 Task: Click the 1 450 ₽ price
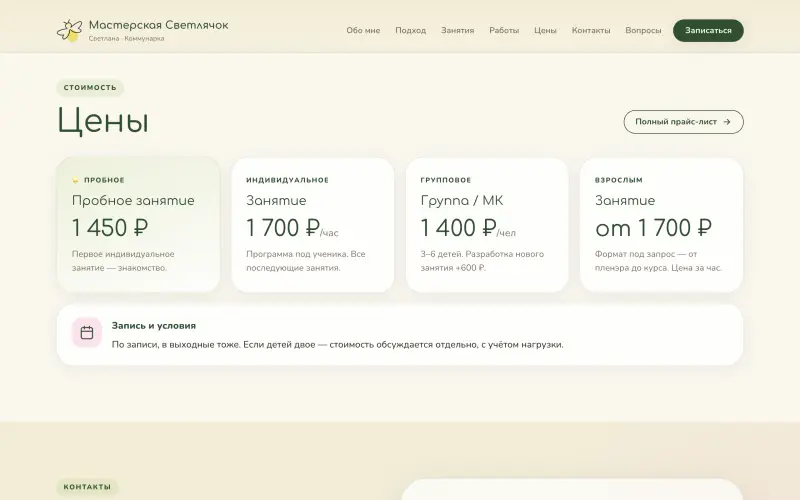[110, 228]
